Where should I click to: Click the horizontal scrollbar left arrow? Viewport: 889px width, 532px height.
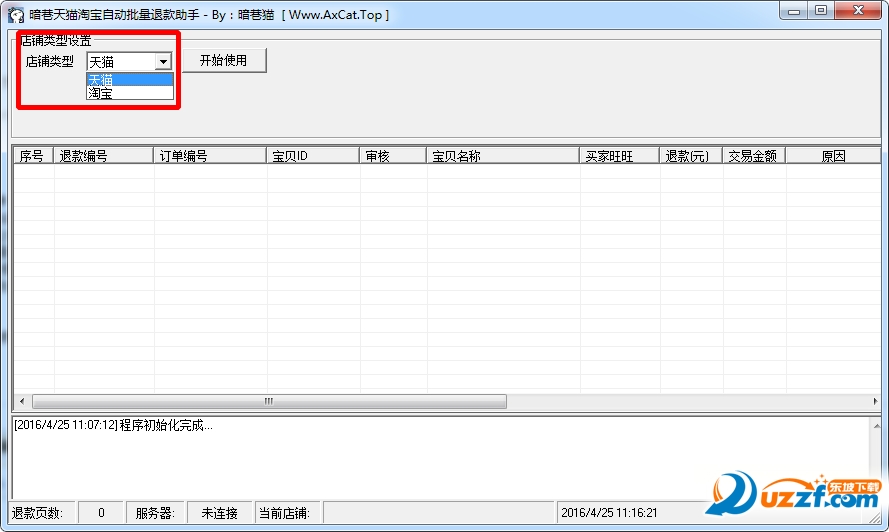22,402
